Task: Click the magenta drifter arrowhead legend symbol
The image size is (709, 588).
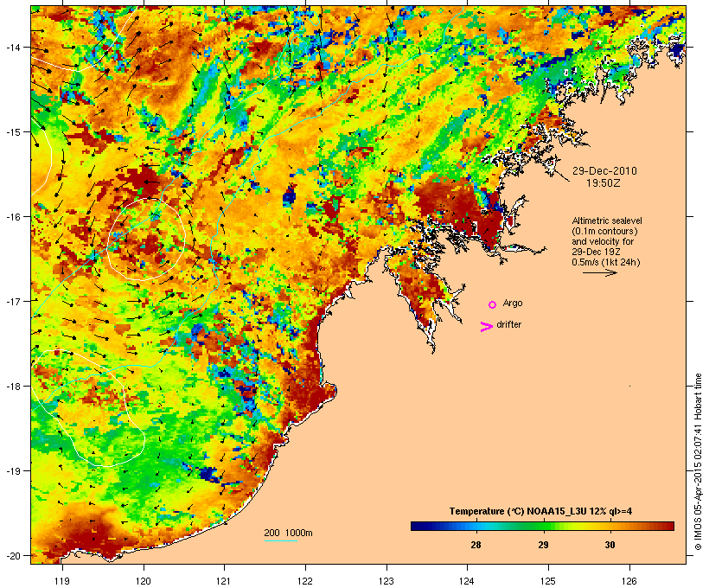Action: click(487, 327)
